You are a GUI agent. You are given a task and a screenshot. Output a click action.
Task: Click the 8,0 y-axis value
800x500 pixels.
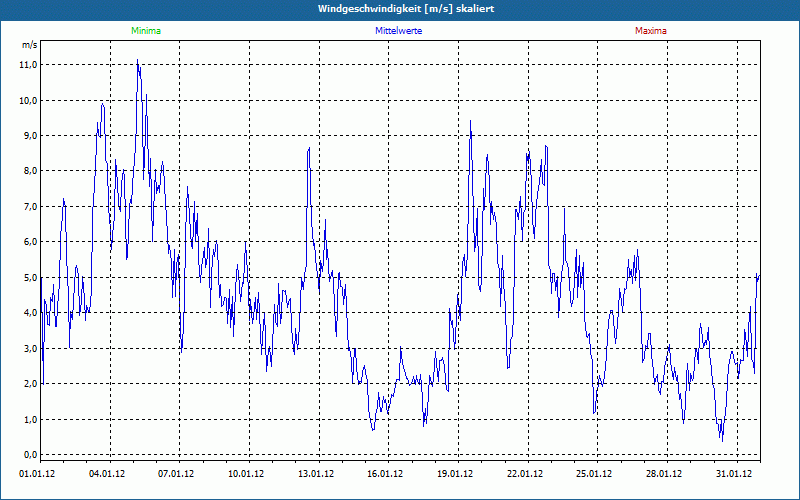coord(29,171)
